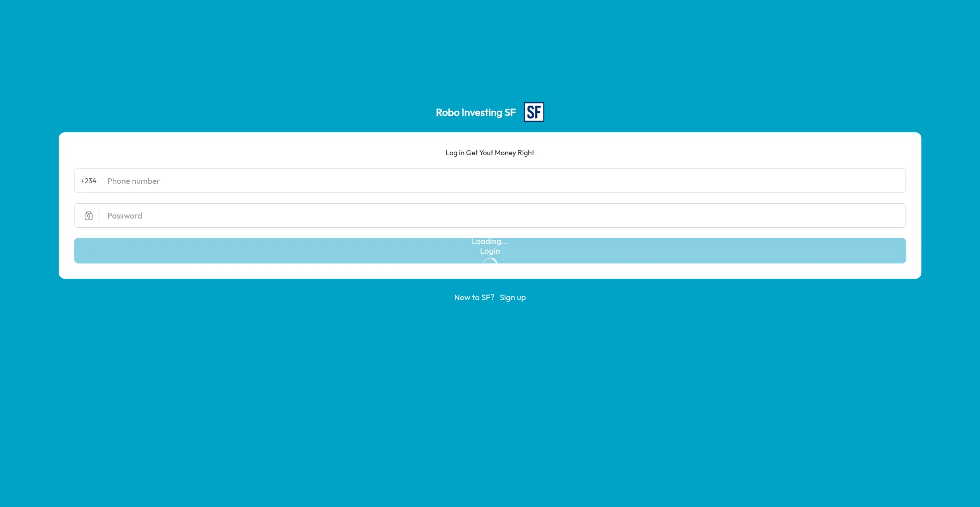Click the country dialing code +234

tap(88, 181)
